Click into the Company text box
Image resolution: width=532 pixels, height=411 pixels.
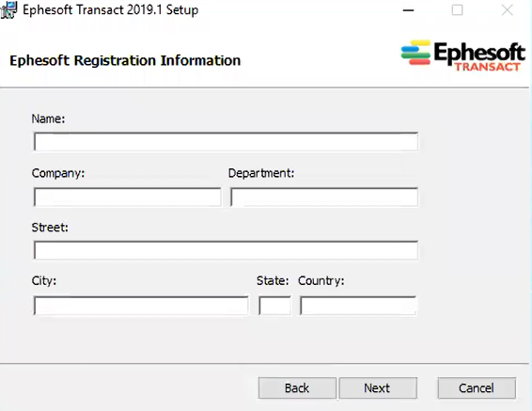128,197
